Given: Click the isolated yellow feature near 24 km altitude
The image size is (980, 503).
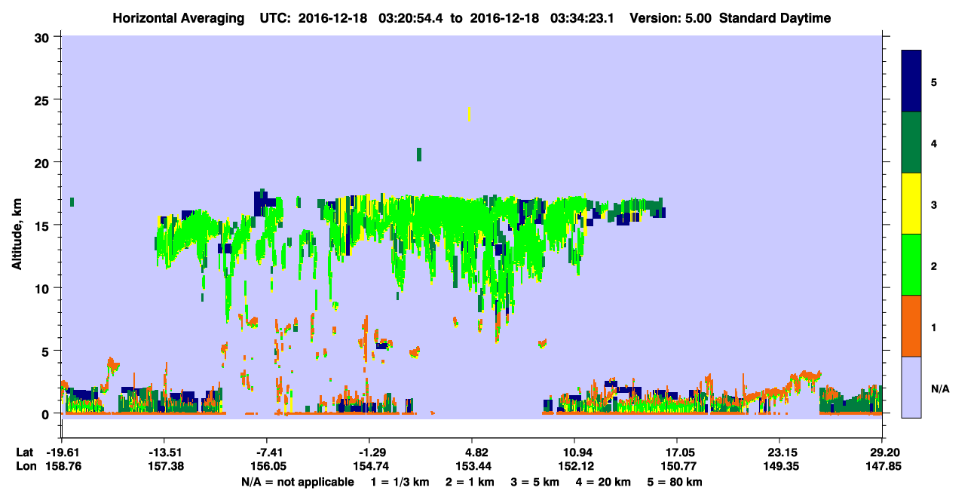Looking at the screenshot, I should click(x=469, y=114).
